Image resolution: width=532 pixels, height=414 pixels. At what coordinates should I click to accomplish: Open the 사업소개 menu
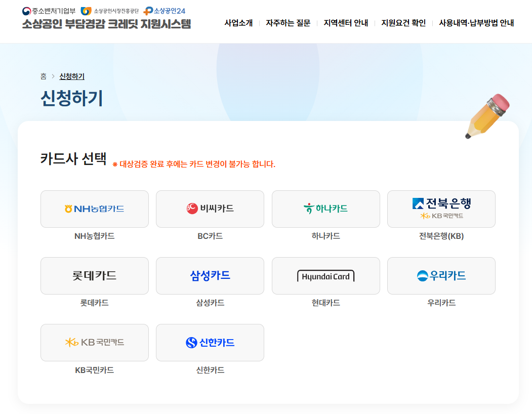[238, 23]
